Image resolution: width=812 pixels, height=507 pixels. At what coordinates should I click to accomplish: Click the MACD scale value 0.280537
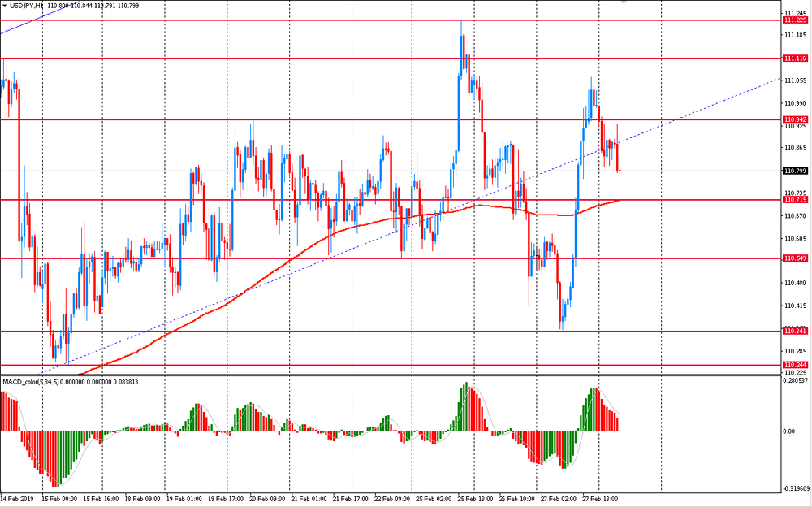pos(797,380)
